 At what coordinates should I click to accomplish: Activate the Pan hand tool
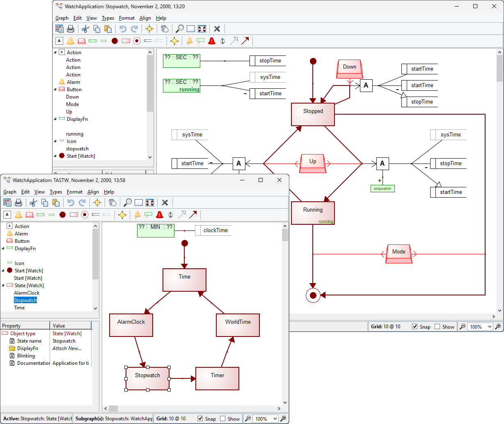(x=164, y=29)
